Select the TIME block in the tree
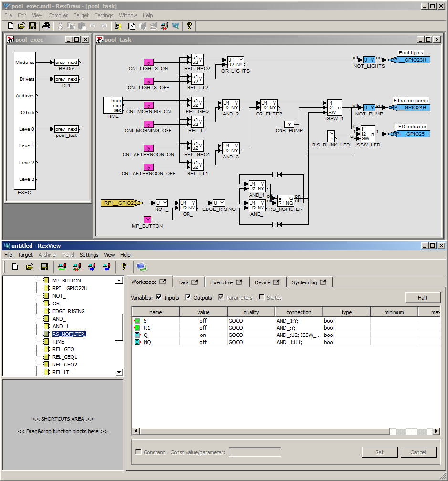 (58, 342)
